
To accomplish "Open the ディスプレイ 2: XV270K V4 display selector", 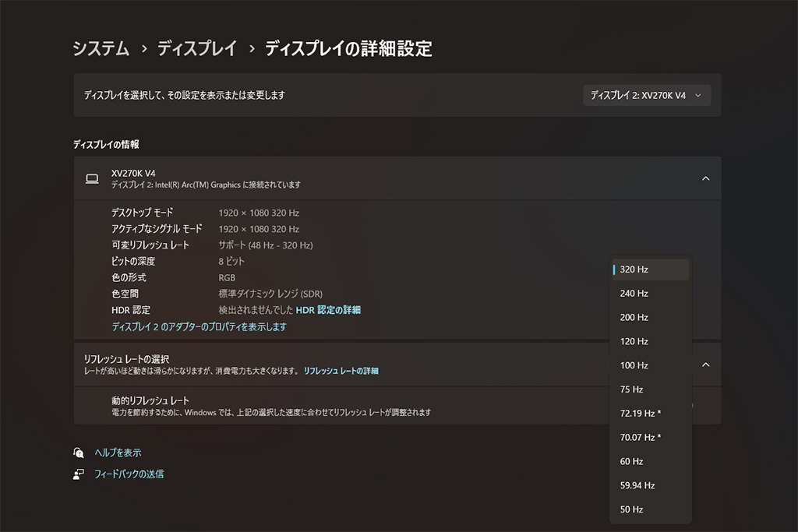I will click(646, 95).
